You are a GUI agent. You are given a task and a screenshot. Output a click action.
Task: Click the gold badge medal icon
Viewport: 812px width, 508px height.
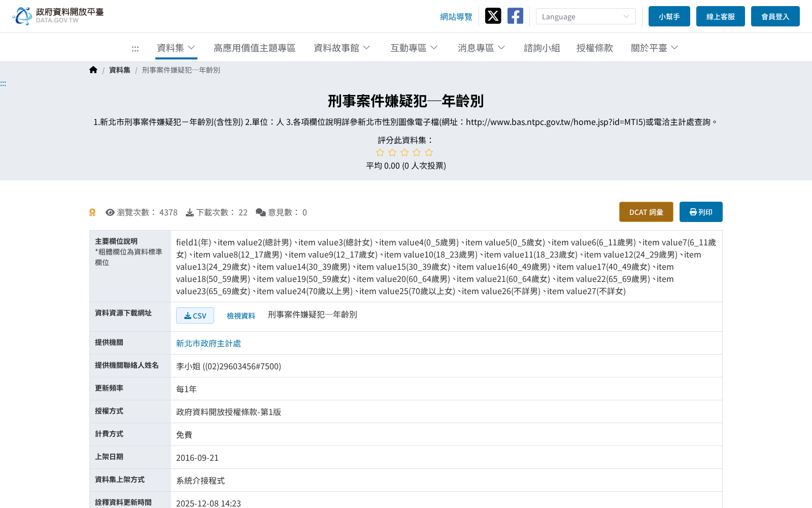[92, 212]
